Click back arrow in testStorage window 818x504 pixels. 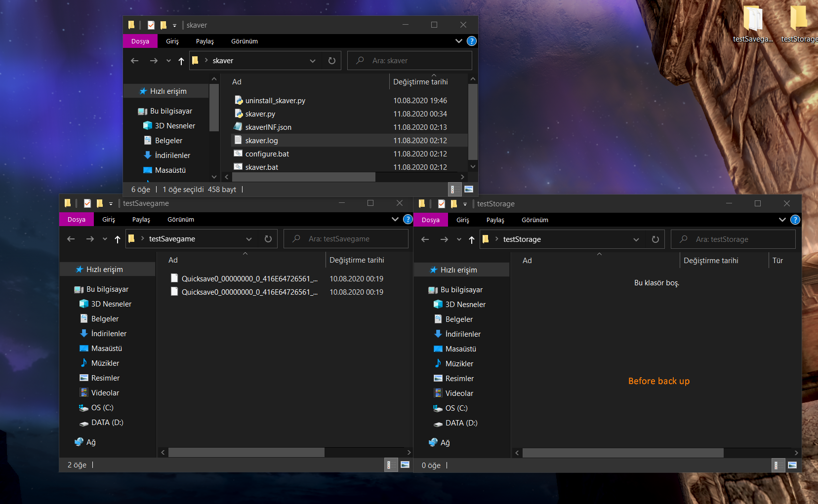425,239
